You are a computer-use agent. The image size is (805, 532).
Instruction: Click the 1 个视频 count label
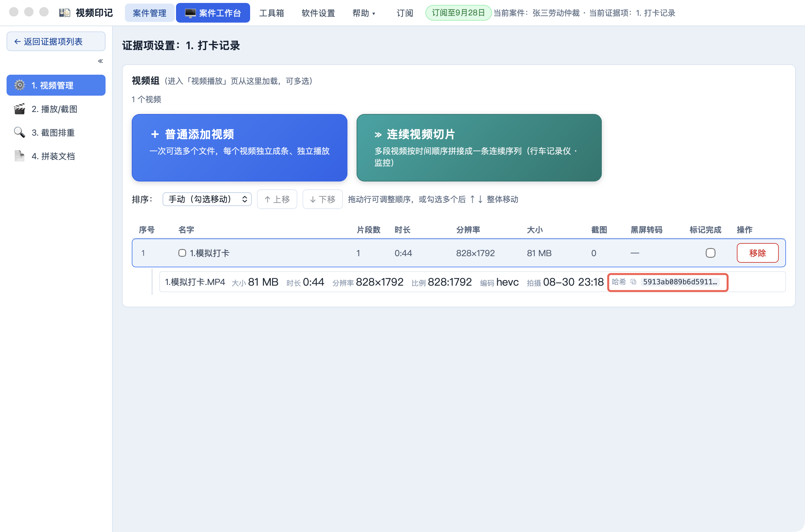pyautogui.click(x=146, y=99)
